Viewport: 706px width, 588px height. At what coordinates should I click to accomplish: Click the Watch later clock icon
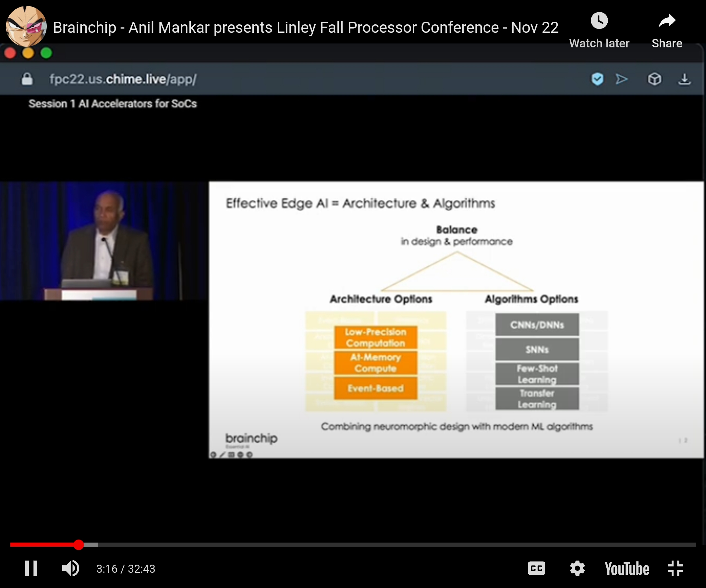[599, 21]
